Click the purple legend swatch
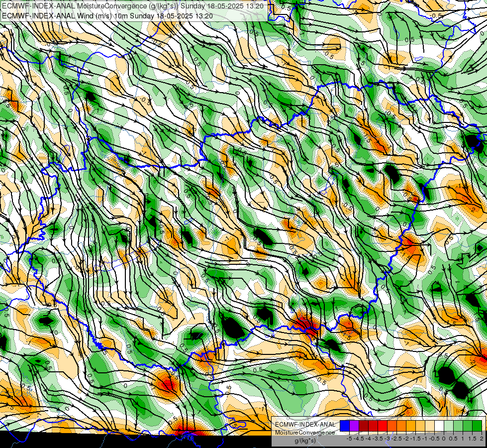 click(354, 426)
